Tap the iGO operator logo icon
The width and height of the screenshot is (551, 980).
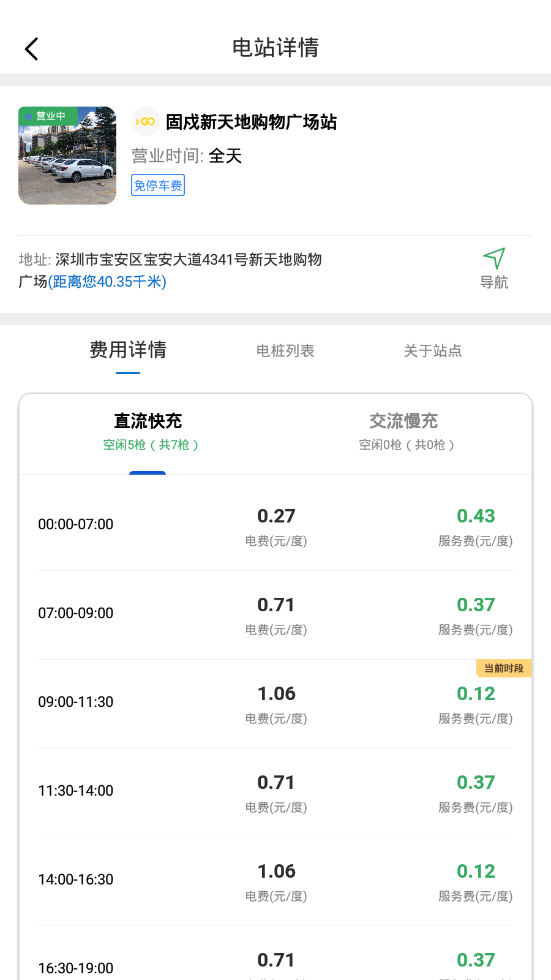146,121
